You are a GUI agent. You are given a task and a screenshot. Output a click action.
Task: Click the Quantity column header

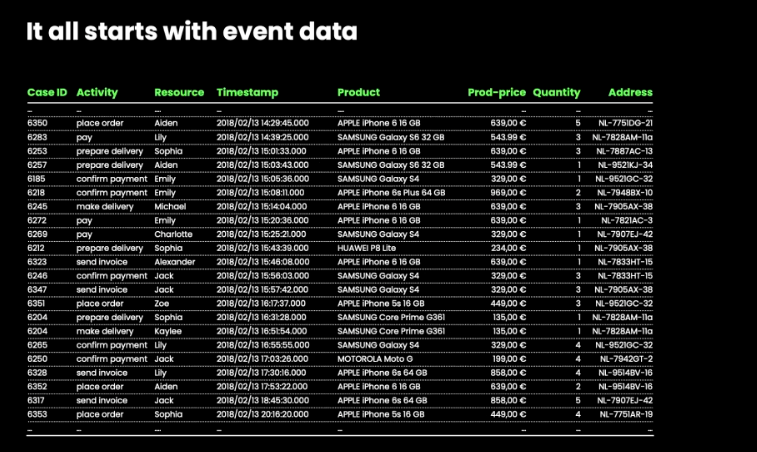tap(556, 92)
